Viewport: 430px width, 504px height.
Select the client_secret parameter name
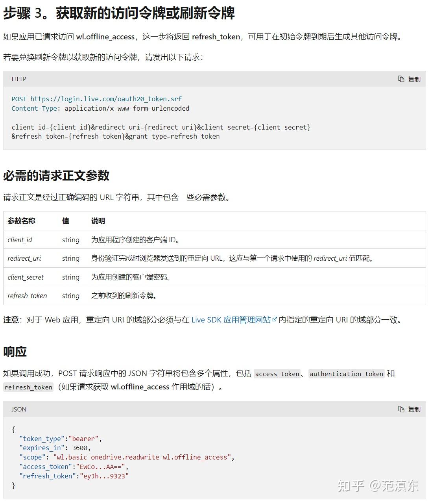pos(26,277)
